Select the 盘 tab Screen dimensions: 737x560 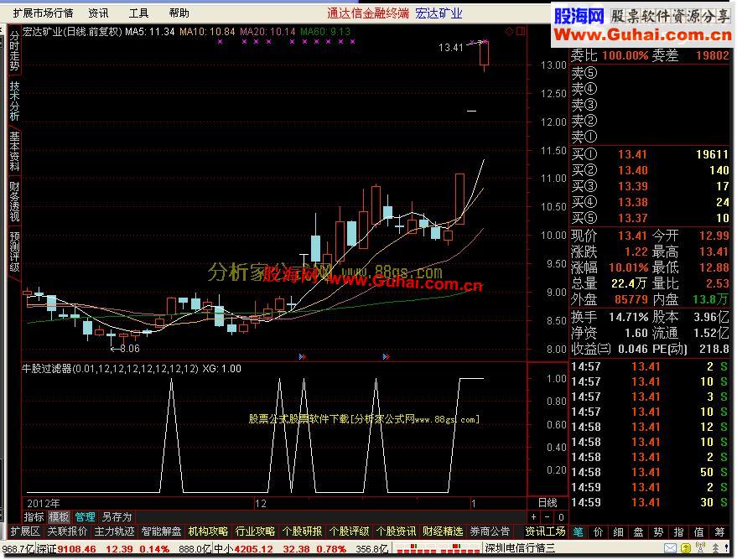click(638, 531)
